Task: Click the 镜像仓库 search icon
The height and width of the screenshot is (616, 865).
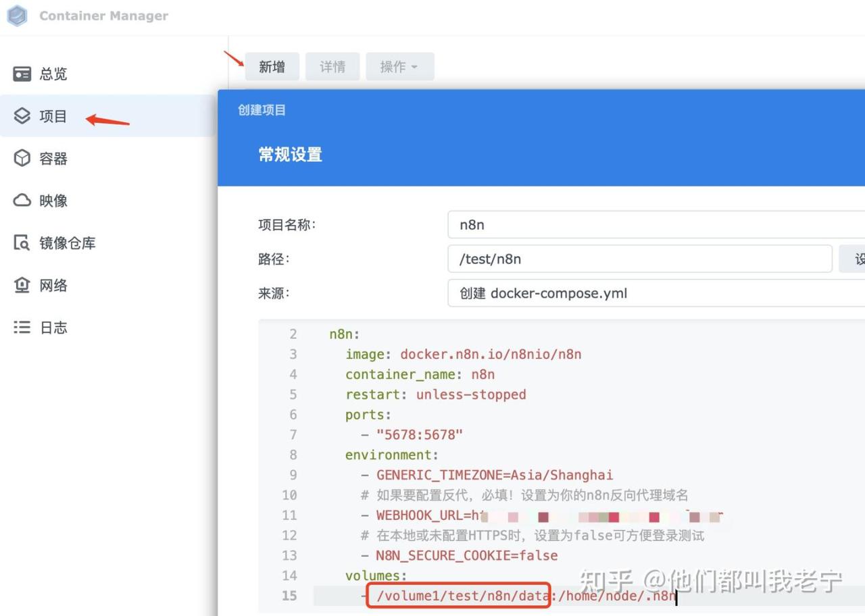Action: 22,242
